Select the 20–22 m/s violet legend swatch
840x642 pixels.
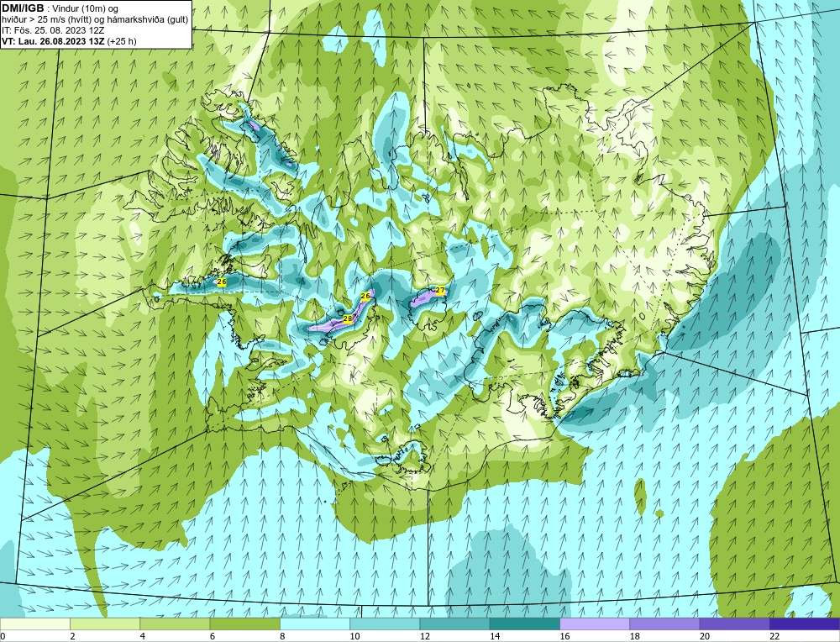735,624
